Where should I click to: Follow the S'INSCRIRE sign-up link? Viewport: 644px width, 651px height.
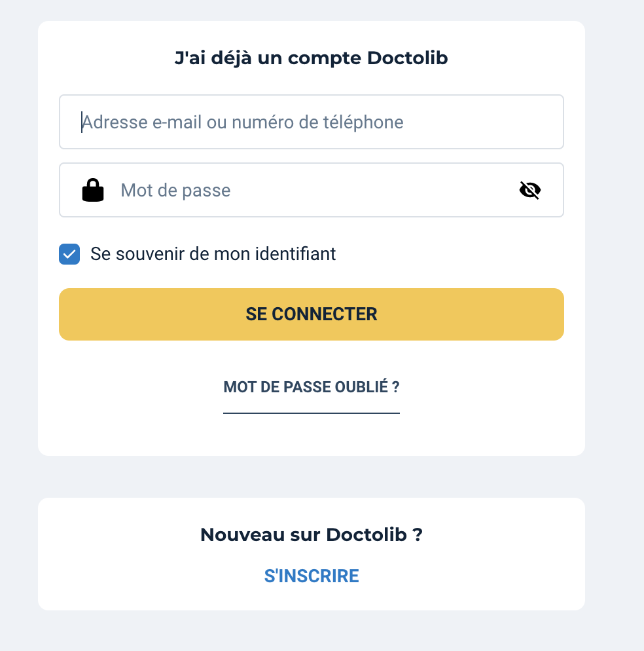[x=312, y=576]
